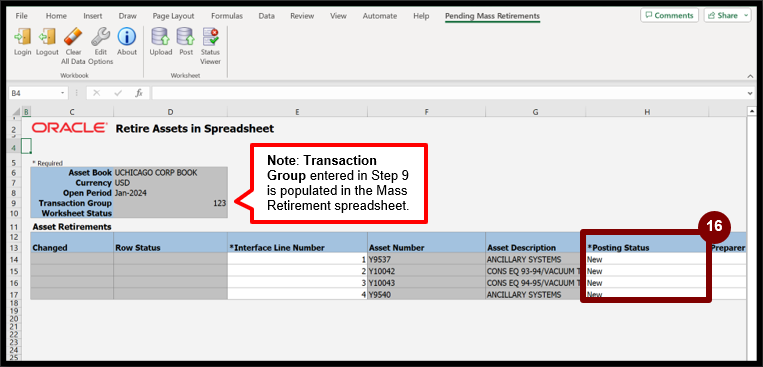
Task: Click Transaction Group value 123 cell
Action: click(170, 203)
